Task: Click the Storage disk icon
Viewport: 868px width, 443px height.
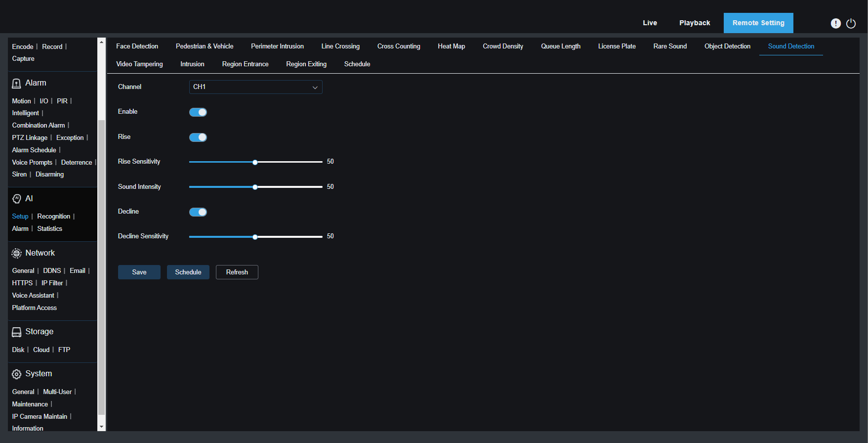Action: (16, 332)
